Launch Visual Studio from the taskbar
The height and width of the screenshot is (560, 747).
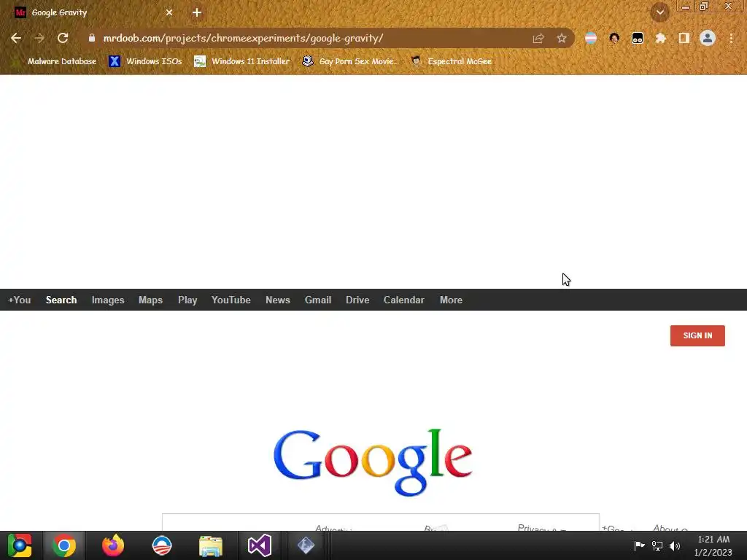260,545
